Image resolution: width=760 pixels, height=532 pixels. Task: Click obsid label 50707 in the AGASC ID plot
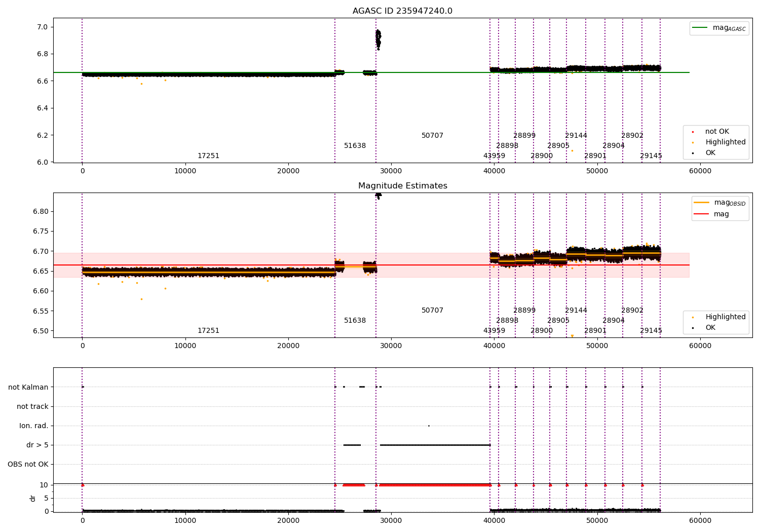pos(432,136)
